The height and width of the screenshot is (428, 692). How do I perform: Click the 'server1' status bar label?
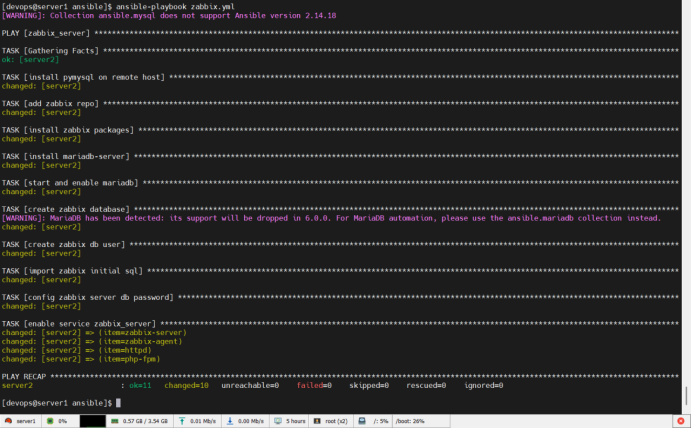click(26, 421)
